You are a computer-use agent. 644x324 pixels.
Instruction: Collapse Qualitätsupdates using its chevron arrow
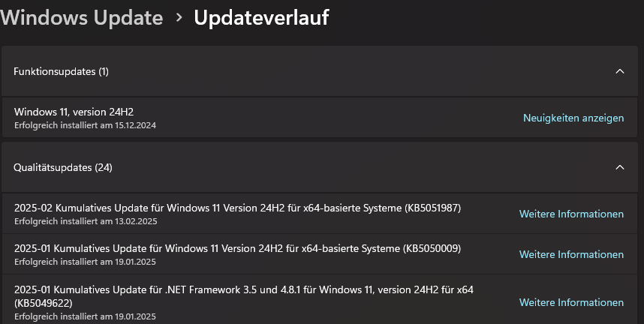click(x=620, y=167)
